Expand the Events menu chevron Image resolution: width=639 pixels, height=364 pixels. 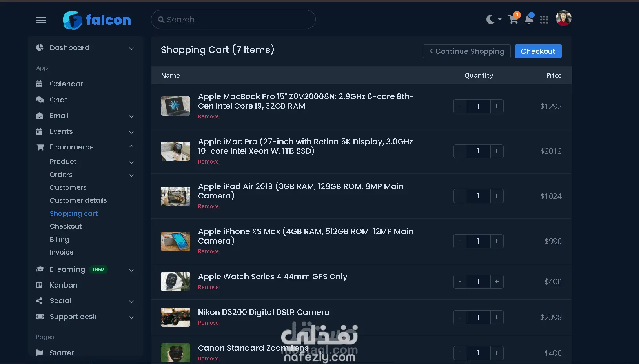(131, 132)
